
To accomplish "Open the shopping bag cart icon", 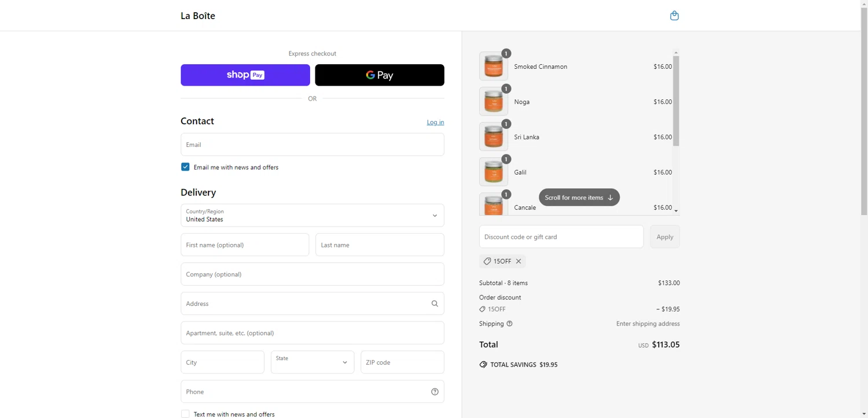I will (x=674, y=16).
